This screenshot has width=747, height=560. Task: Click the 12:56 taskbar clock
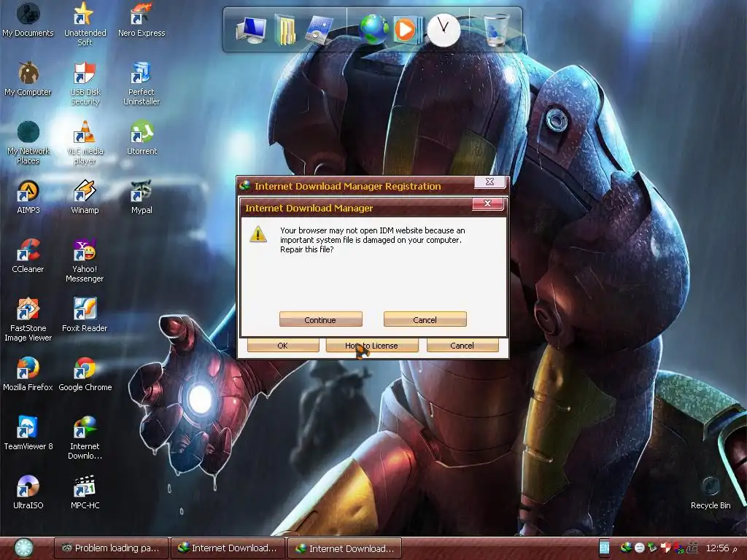(x=718, y=548)
